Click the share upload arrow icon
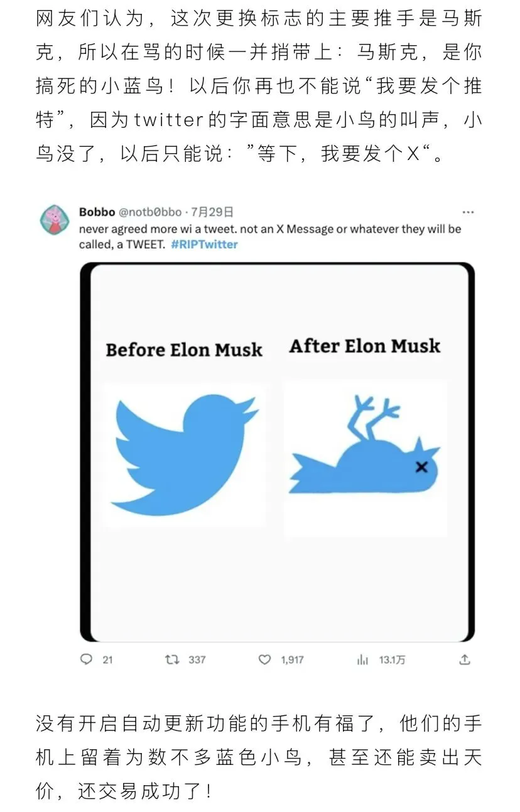 click(465, 660)
